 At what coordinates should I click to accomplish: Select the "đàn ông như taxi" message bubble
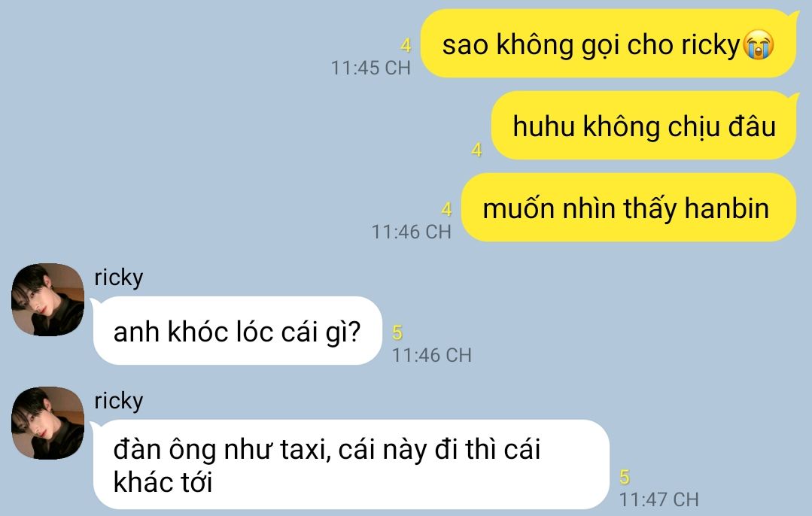coord(351,464)
